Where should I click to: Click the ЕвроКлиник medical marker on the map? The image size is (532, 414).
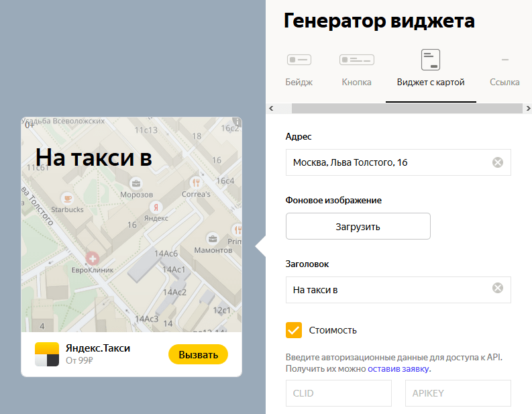click(x=93, y=258)
